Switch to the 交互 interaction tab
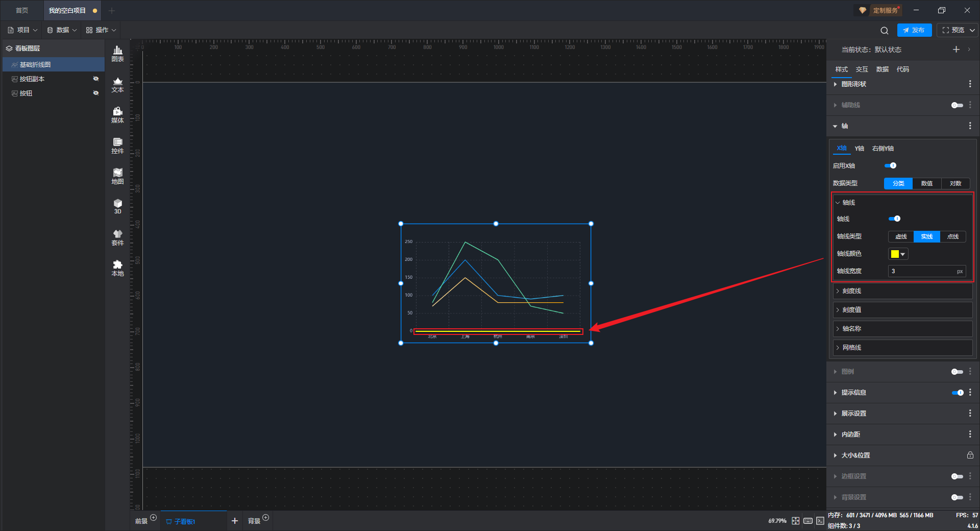980x531 pixels. tap(862, 69)
